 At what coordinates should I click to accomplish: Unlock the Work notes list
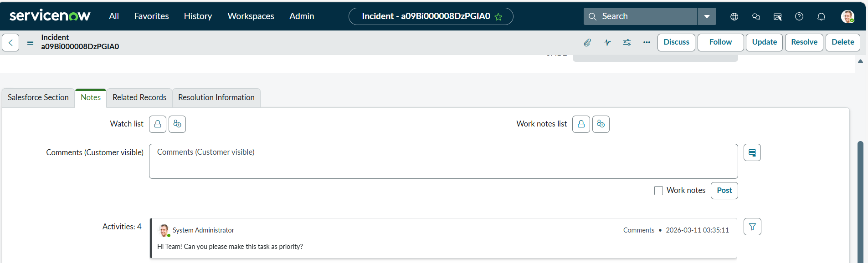click(x=581, y=124)
